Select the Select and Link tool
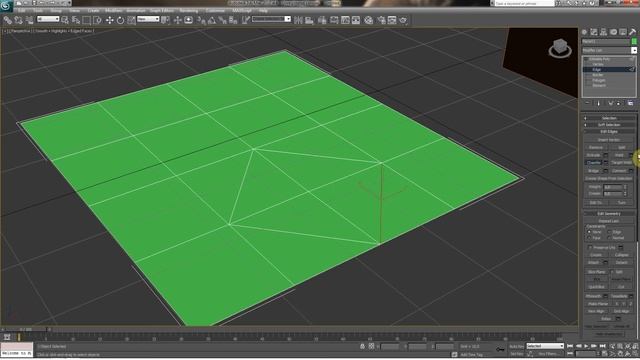Screen dimensions: 640x360 (7, 20)
